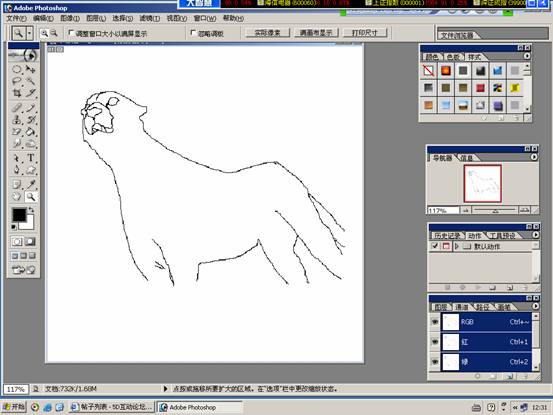Viewport: 553px width, 415px height.
Task: Select the Crop tool
Action: tap(17, 93)
